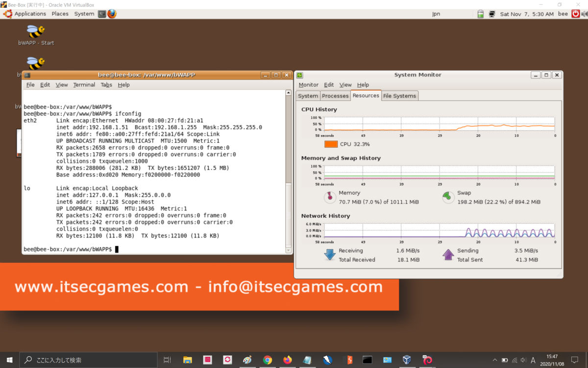
Task: Click scrollbar down arrow in terminal
Action: (289, 251)
